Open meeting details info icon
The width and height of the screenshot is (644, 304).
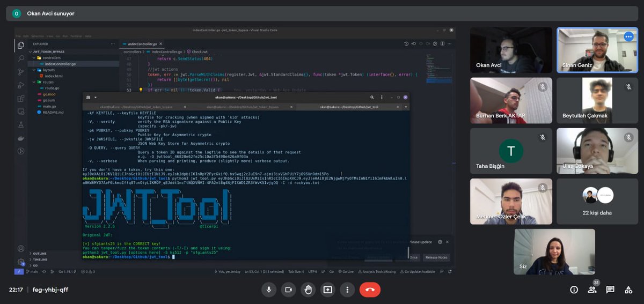point(574,290)
